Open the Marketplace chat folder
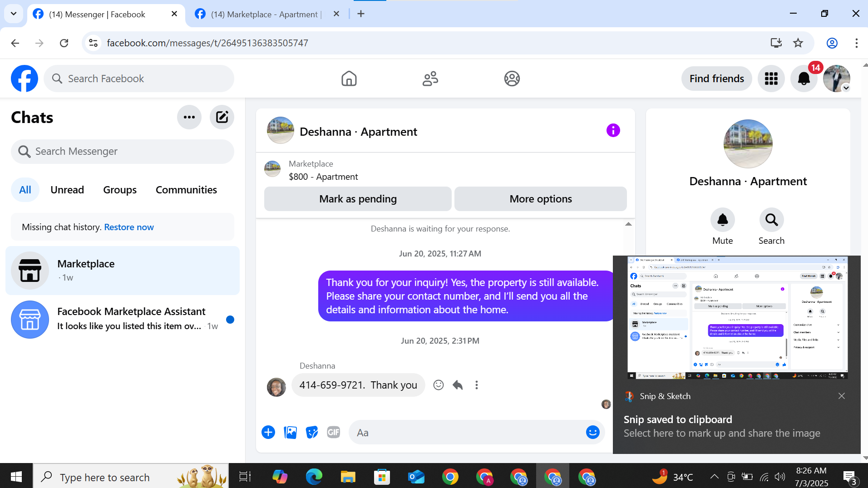This screenshot has width=868, height=488. (123, 271)
